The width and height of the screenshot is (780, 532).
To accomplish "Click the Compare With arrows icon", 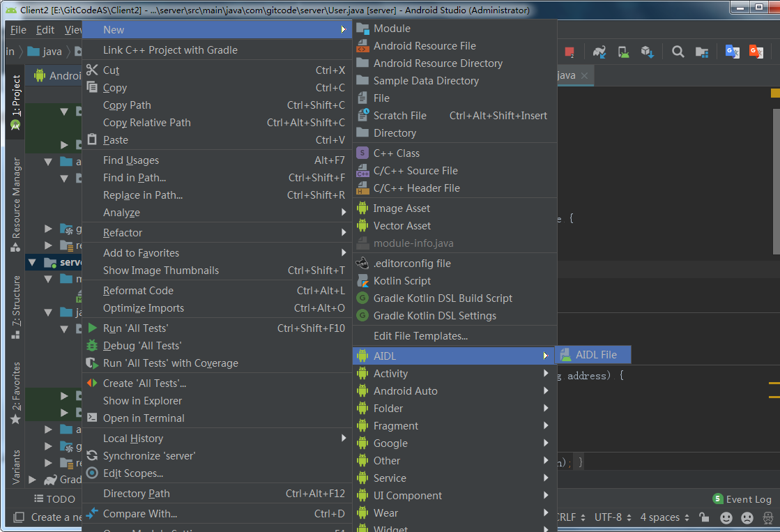I will (92, 513).
